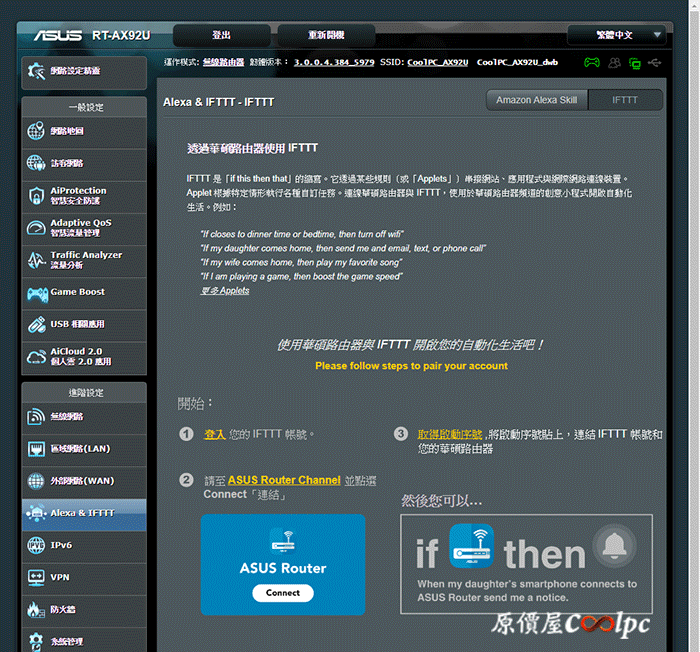Click guest users status icon
Screen dimensions: 700x652
pos(615,63)
